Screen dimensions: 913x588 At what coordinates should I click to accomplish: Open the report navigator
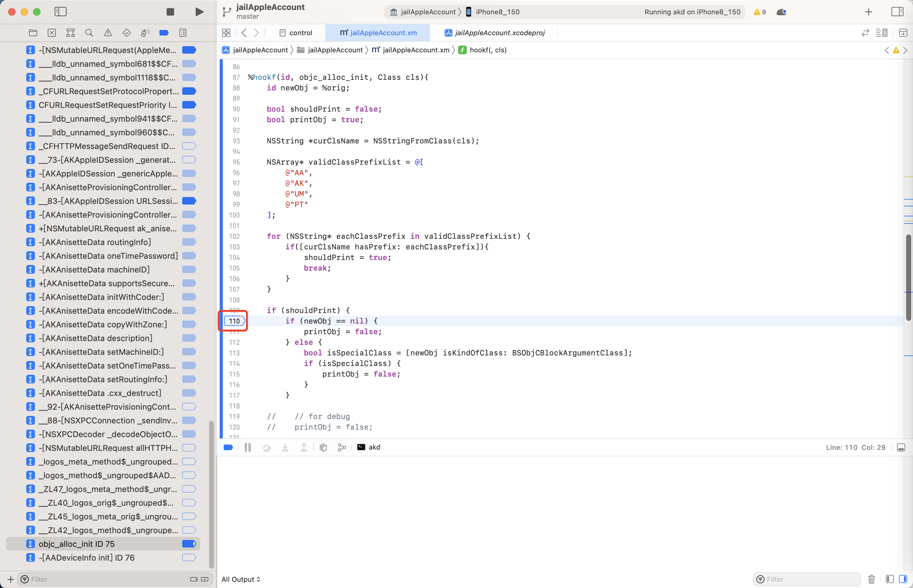[x=183, y=33]
